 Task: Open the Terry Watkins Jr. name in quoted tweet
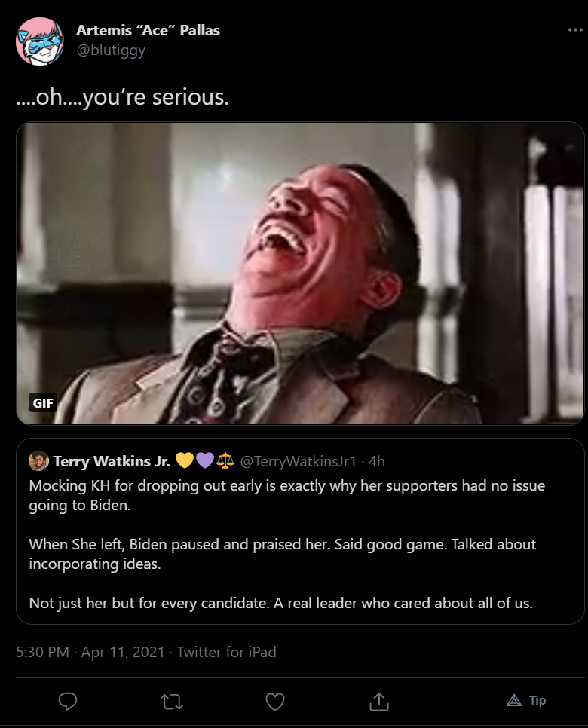pos(112,461)
